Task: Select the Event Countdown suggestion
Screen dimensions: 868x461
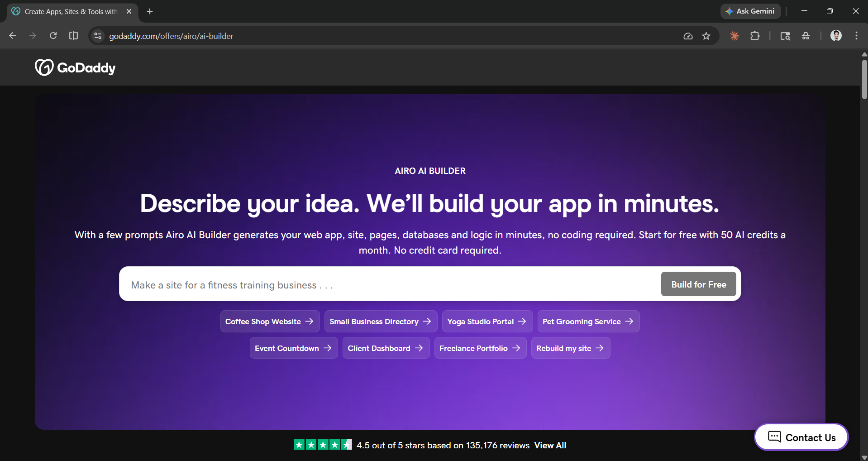Action: point(293,348)
